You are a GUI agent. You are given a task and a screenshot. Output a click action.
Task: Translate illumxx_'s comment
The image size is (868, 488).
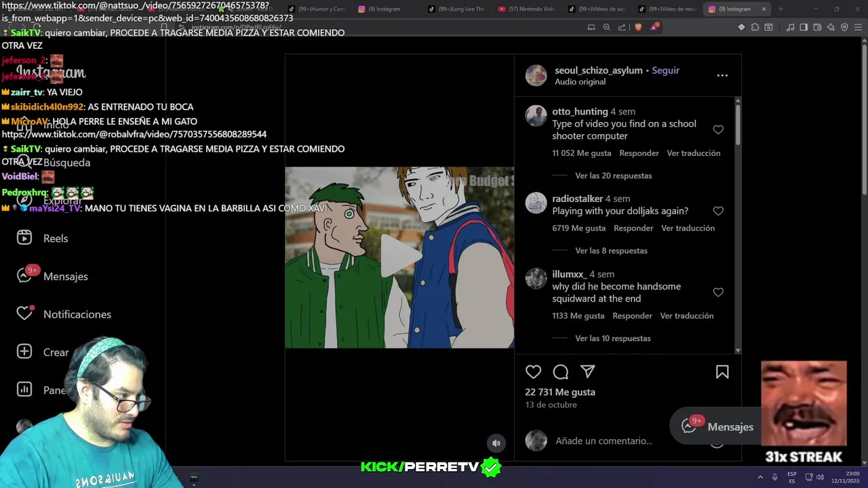[686, 316]
